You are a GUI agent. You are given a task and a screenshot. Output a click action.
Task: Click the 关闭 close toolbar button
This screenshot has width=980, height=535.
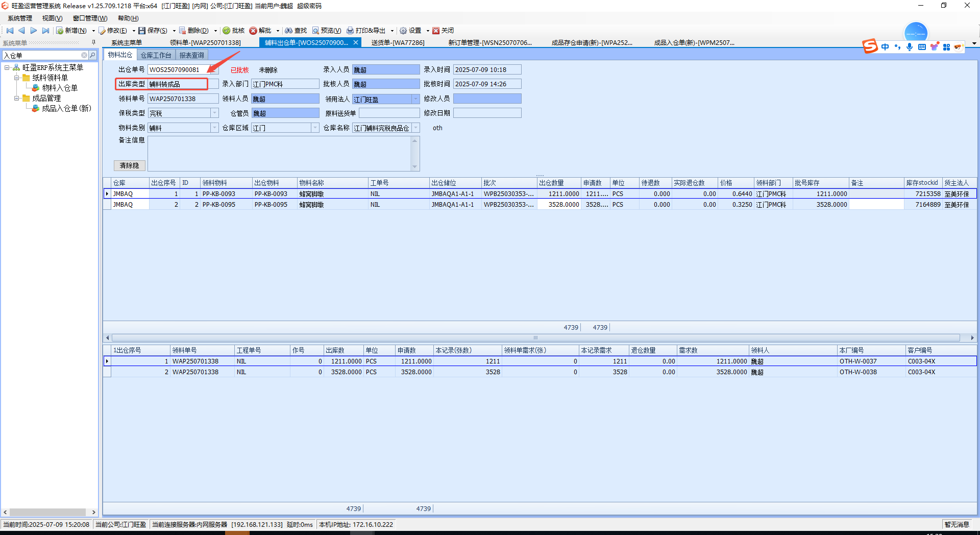click(443, 31)
